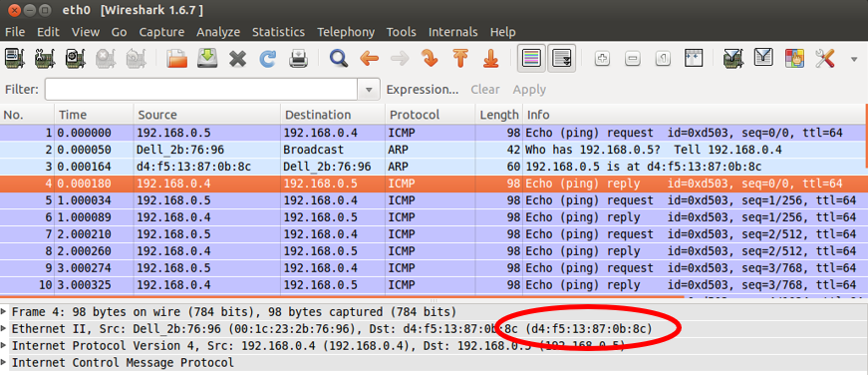The width and height of the screenshot is (868, 375).
Task: Jump to the first packet icon
Action: click(x=460, y=58)
